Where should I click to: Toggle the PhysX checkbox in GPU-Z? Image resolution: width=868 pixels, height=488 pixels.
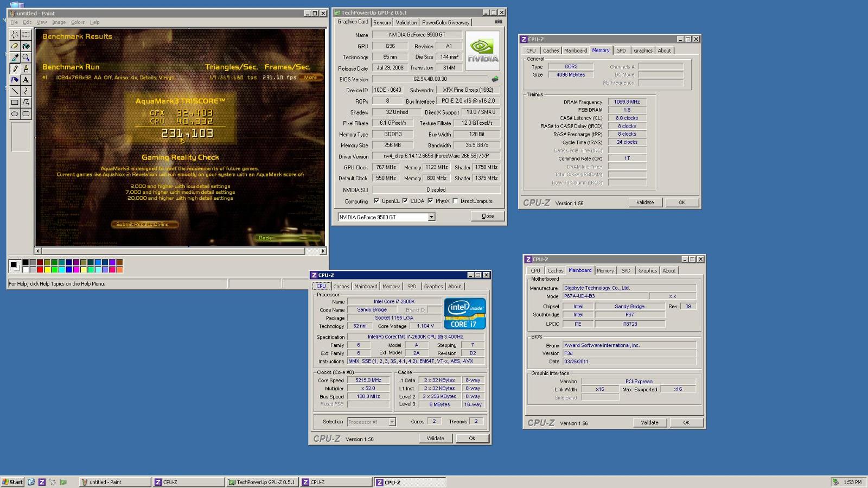coord(430,201)
